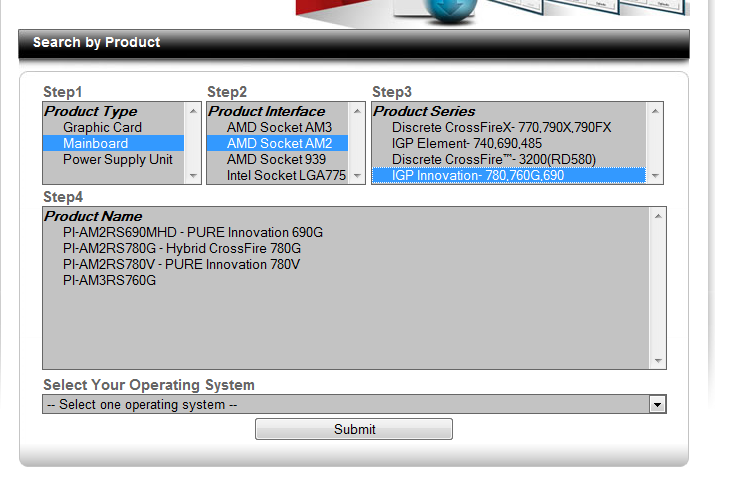Click Product Interface list scroll up arrow
The height and width of the screenshot is (496, 731).
point(357,111)
